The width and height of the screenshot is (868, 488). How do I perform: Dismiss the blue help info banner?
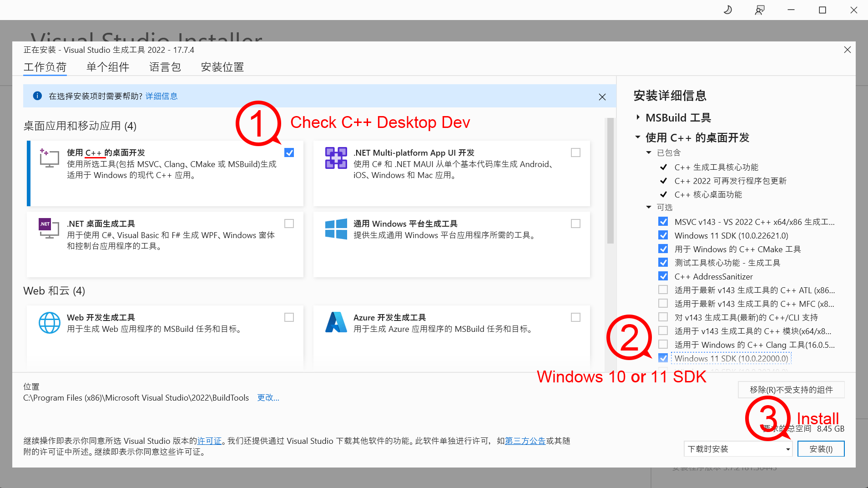(x=602, y=97)
